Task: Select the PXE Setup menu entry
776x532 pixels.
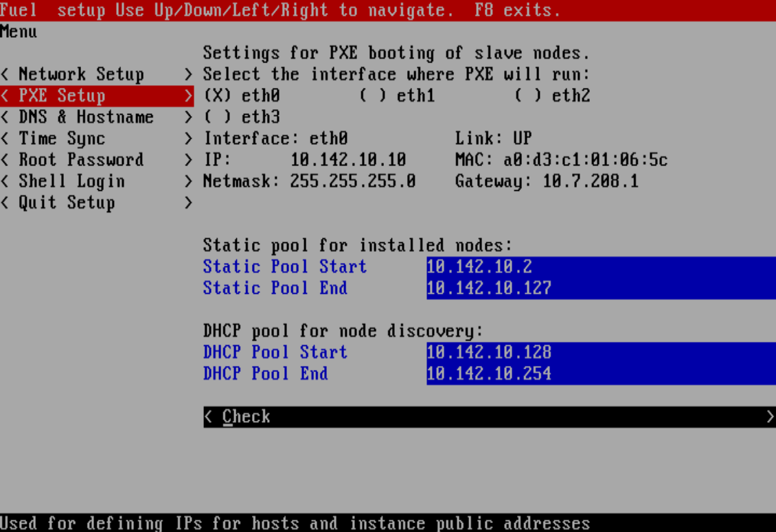Action: (97, 95)
